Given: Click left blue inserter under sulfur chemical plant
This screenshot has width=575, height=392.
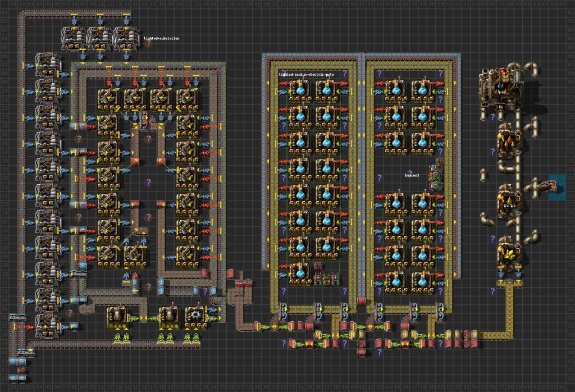Looking at the screenshot, I should pos(501,274).
